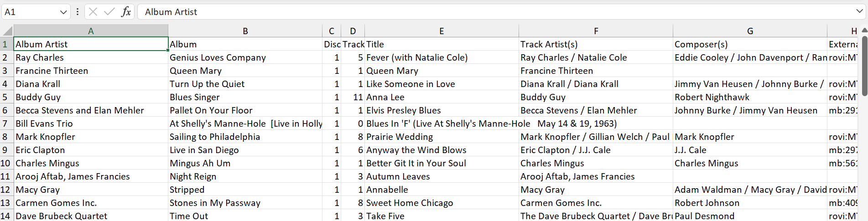Screen dimensions: 868x221
Task: Click the vertical scrollbar up arrow
Action: point(864,31)
